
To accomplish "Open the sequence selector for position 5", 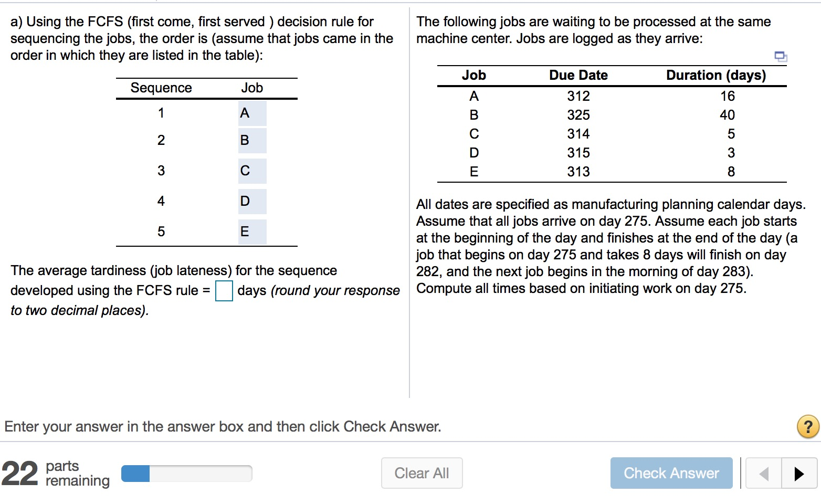I will [x=252, y=231].
